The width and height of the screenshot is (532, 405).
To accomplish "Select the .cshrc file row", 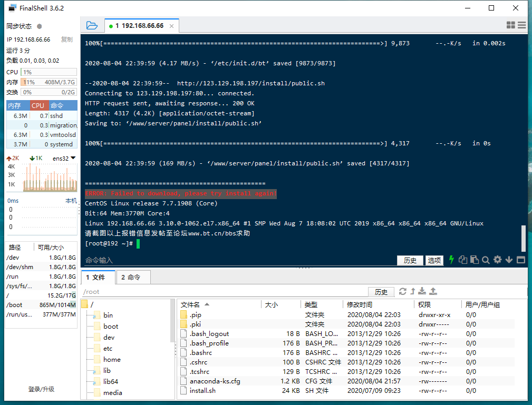I will point(347,362).
